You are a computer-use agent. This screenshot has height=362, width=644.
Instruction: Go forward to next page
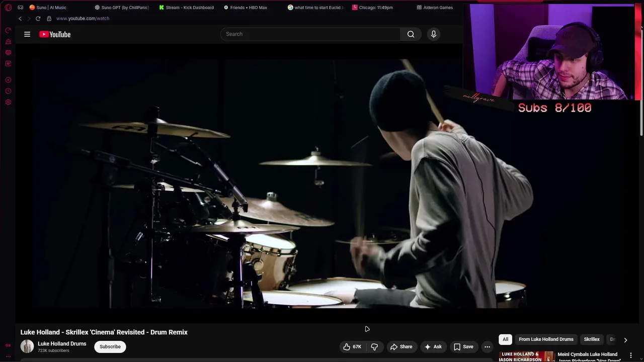tap(29, 19)
